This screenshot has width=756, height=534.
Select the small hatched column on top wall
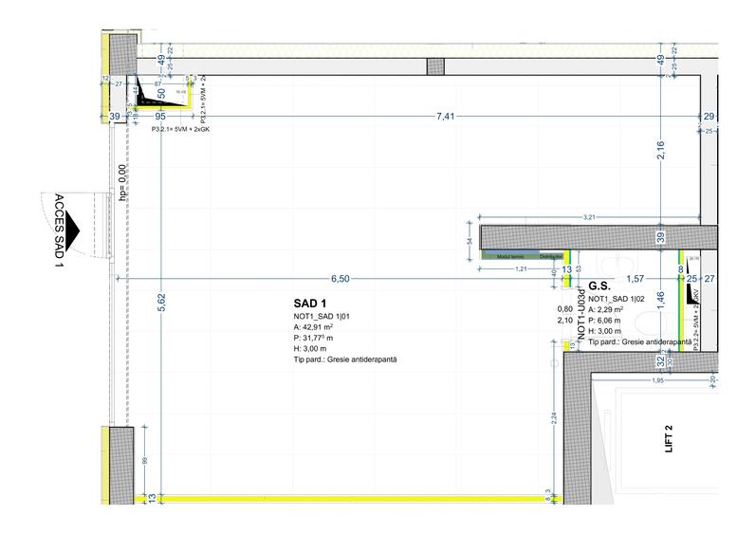[x=435, y=67]
